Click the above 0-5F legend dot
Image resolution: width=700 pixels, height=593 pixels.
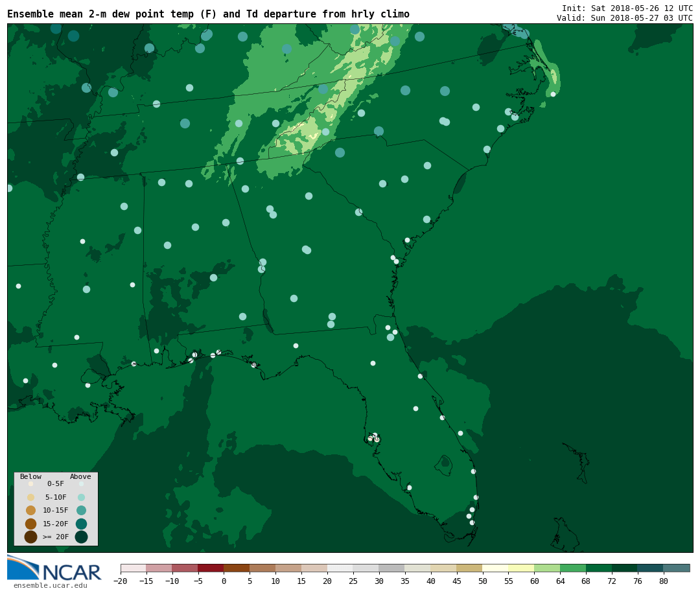tap(81, 483)
